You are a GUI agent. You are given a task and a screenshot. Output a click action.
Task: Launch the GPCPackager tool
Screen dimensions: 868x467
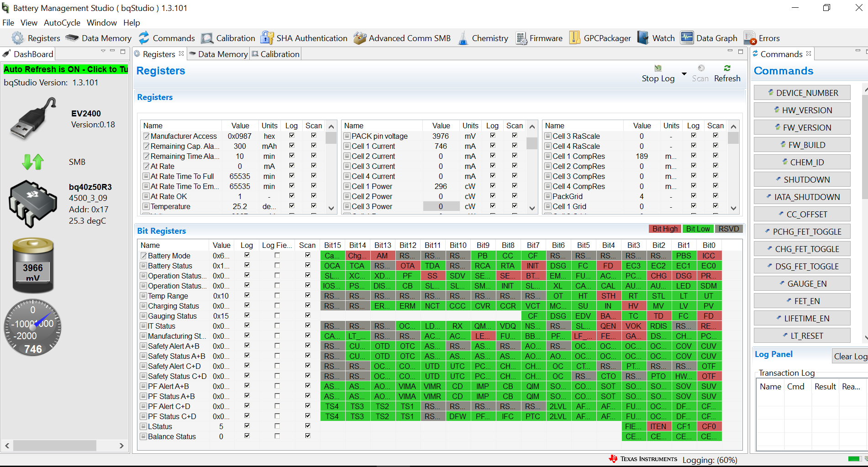click(600, 38)
